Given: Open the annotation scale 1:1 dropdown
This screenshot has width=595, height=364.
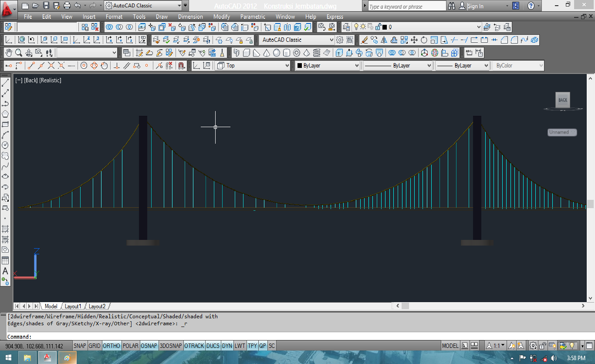Looking at the screenshot, I should [496, 346].
